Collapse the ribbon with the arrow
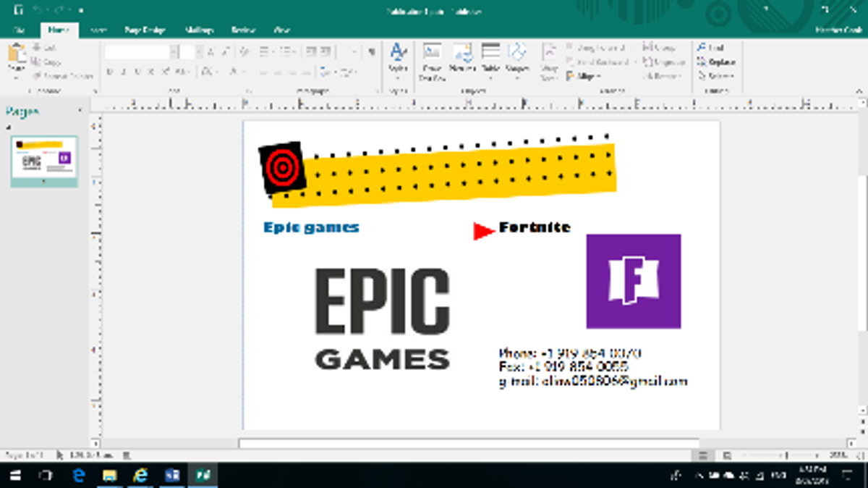This screenshot has height=488, width=868. pos(861,91)
